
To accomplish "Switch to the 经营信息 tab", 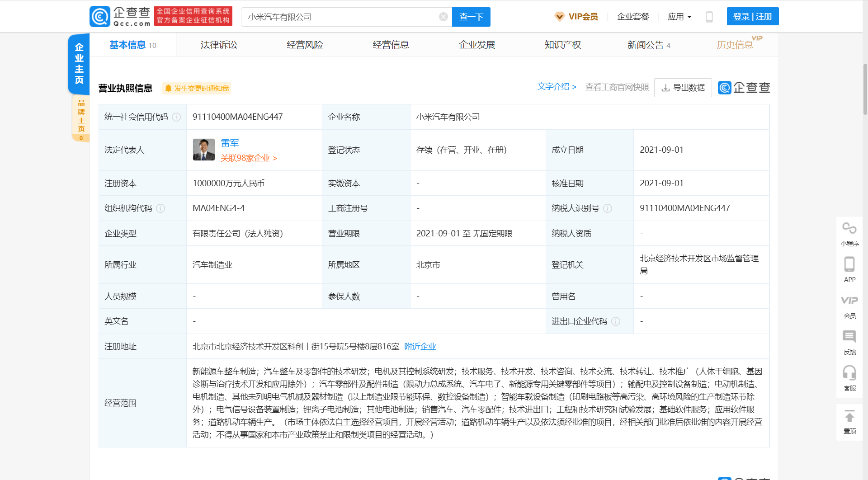I will 391,45.
